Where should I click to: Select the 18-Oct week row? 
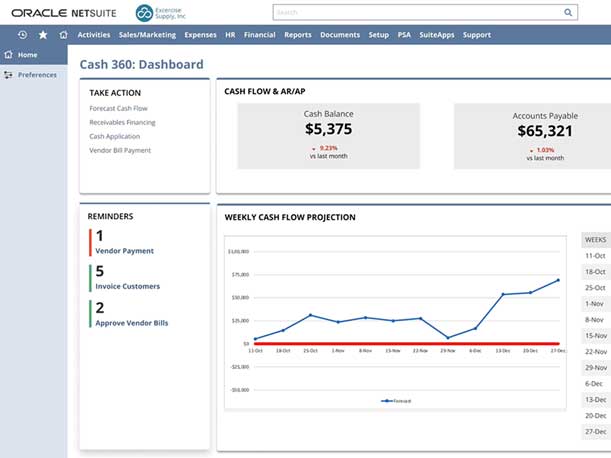click(594, 272)
